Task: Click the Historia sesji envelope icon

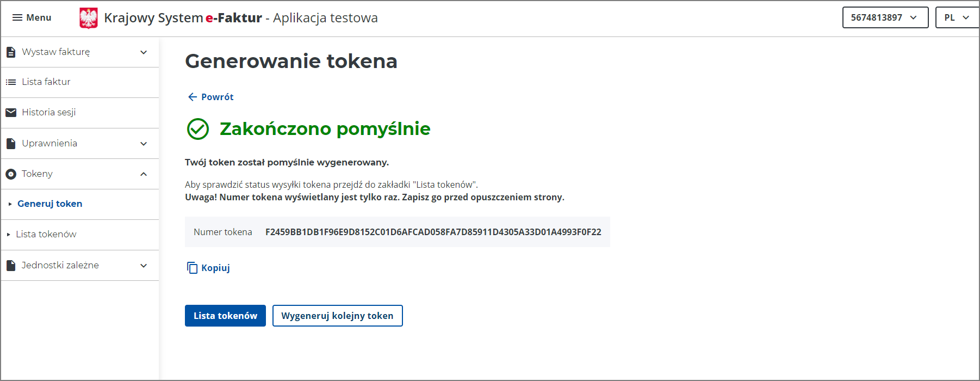Action: click(x=11, y=113)
